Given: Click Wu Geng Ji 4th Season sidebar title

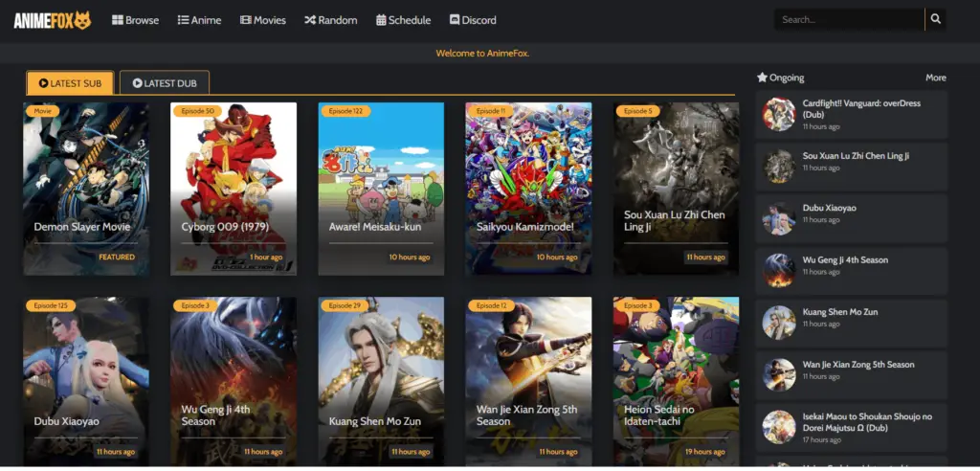Looking at the screenshot, I should point(845,259).
